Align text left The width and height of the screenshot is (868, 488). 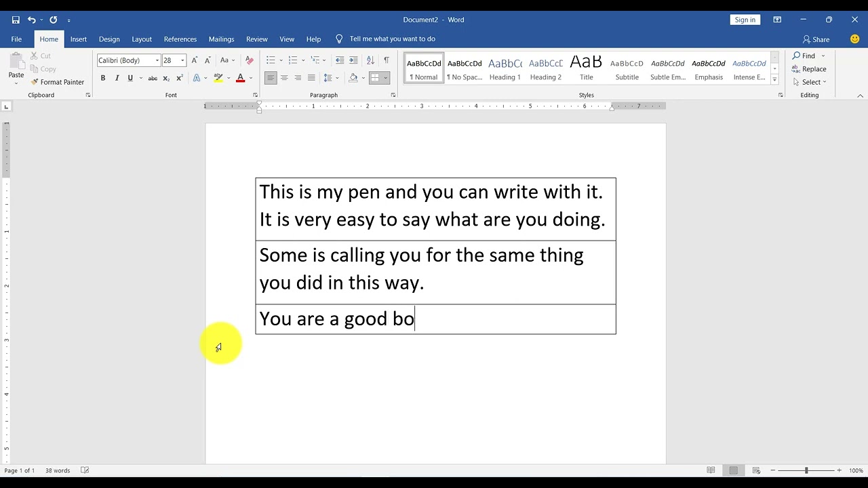click(x=271, y=78)
